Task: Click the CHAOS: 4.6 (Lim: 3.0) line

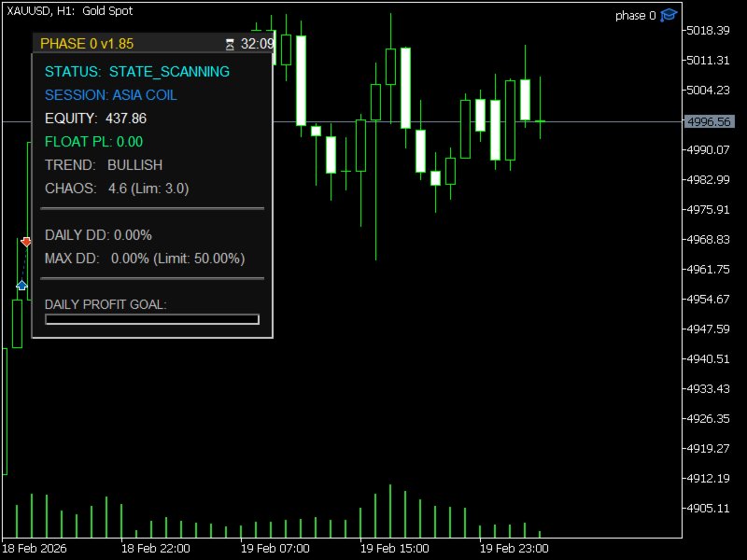Action: (x=117, y=189)
